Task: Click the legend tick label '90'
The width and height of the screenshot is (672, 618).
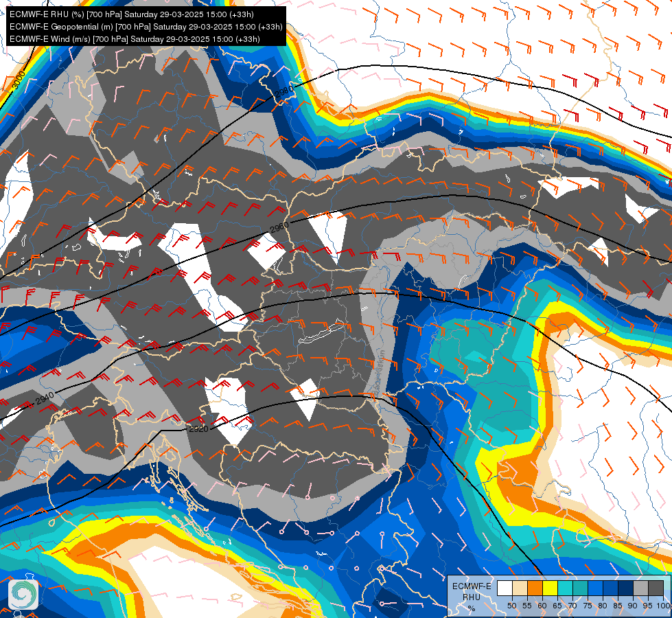Action: point(633,606)
